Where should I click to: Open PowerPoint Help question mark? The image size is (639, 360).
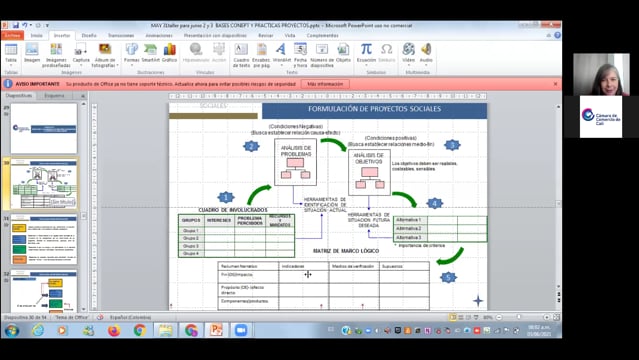557,35
